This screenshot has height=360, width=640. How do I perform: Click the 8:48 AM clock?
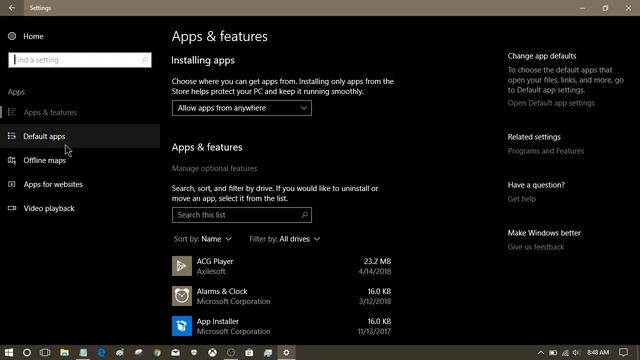598,352
